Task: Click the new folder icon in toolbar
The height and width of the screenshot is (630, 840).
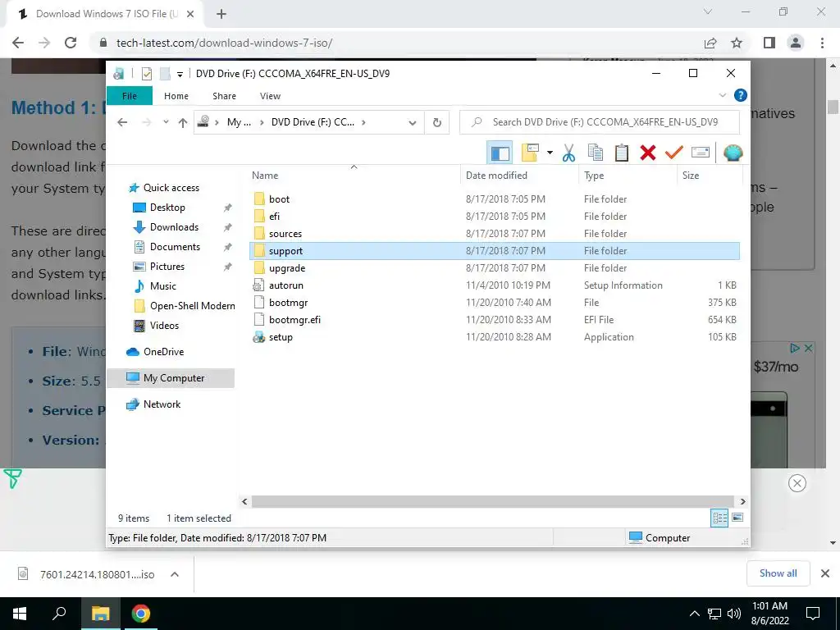Action: click(530, 153)
